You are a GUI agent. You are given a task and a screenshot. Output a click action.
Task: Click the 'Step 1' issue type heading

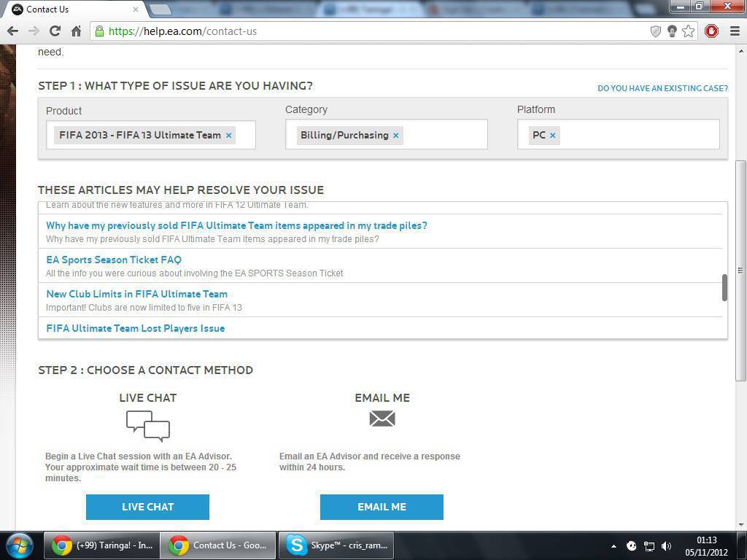pyautogui.click(x=175, y=86)
